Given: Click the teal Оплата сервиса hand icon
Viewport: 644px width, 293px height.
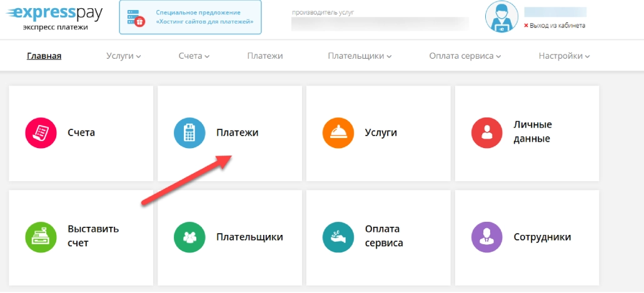Looking at the screenshot, I should click(x=338, y=237).
